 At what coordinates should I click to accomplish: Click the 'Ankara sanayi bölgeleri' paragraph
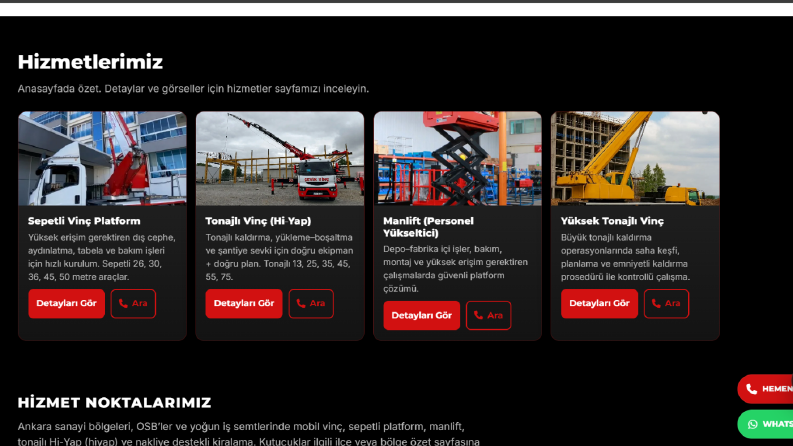(x=248, y=433)
